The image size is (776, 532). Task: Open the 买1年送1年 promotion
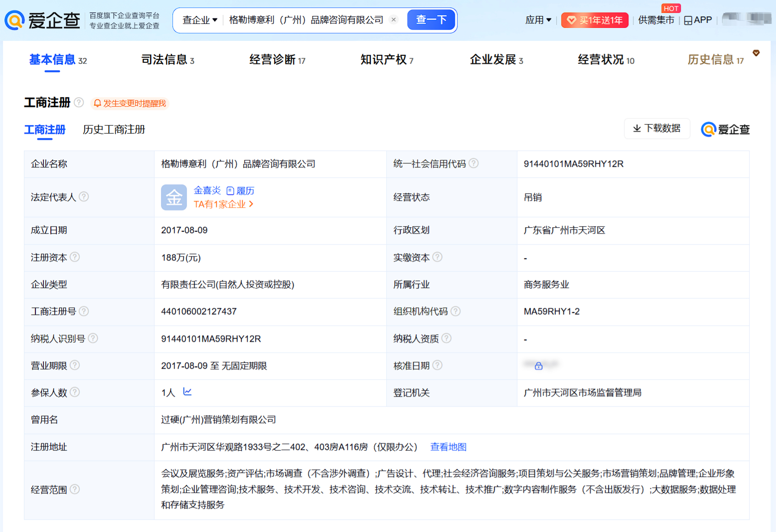click(x=595, y=20)
